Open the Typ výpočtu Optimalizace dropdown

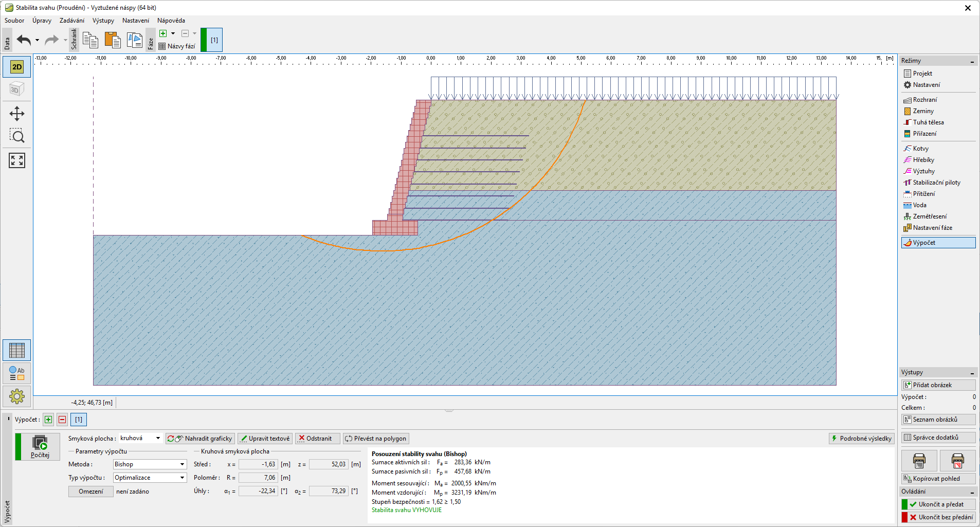149,478
